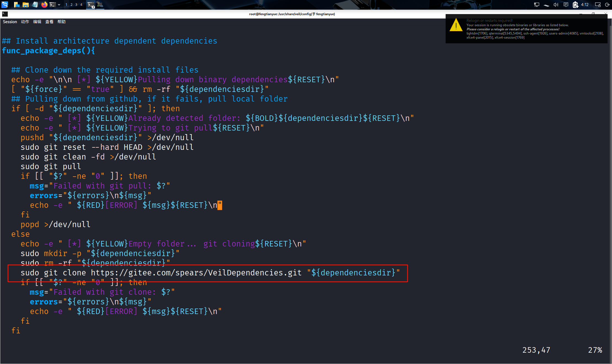
Task: Open the text editor notepad icon
Action: point(35,4)
